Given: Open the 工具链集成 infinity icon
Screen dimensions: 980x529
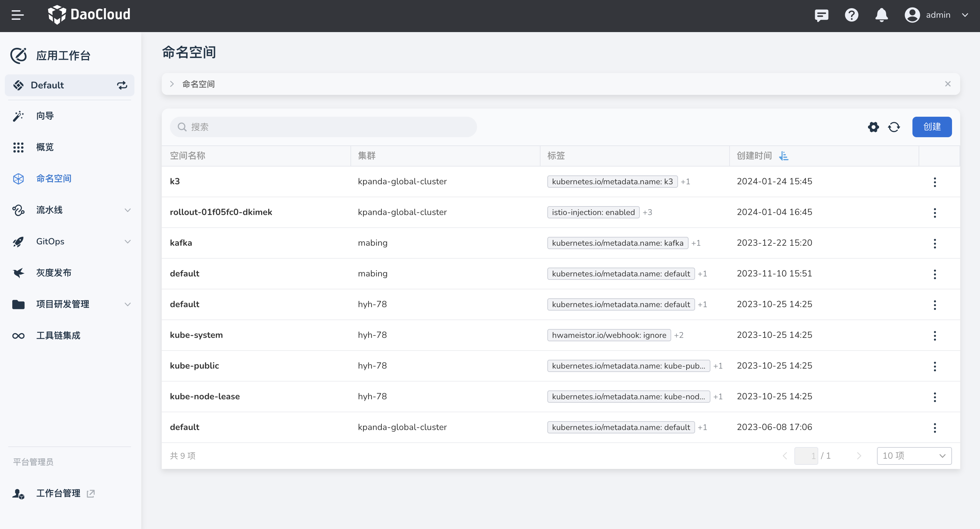Looking at the screenshot, I should pos(18,335).
